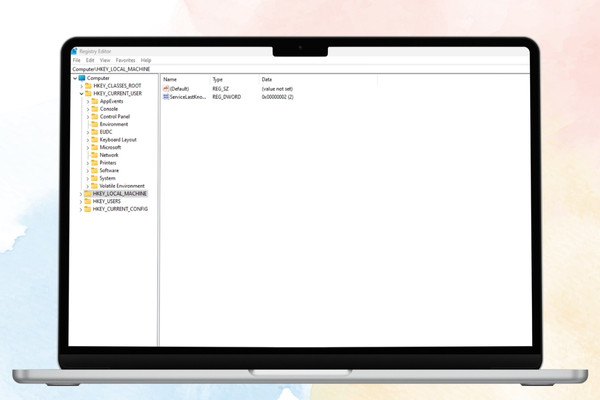Click the System folder icon

point(95,178)
